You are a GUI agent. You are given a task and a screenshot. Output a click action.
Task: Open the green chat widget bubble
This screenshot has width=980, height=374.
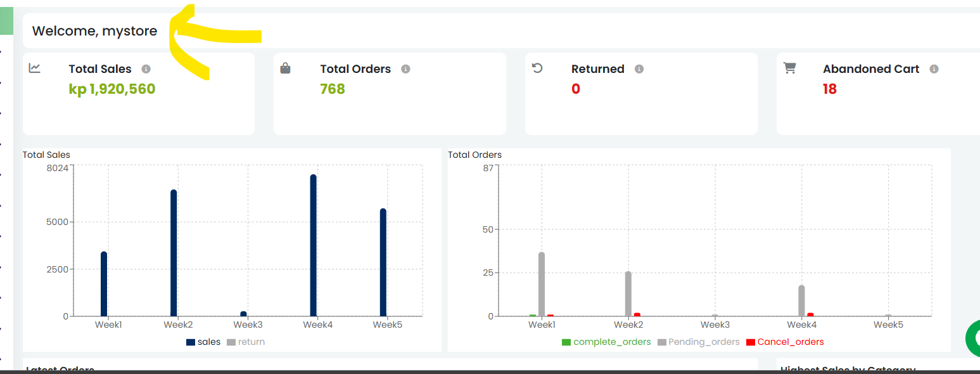click(974, 338)
